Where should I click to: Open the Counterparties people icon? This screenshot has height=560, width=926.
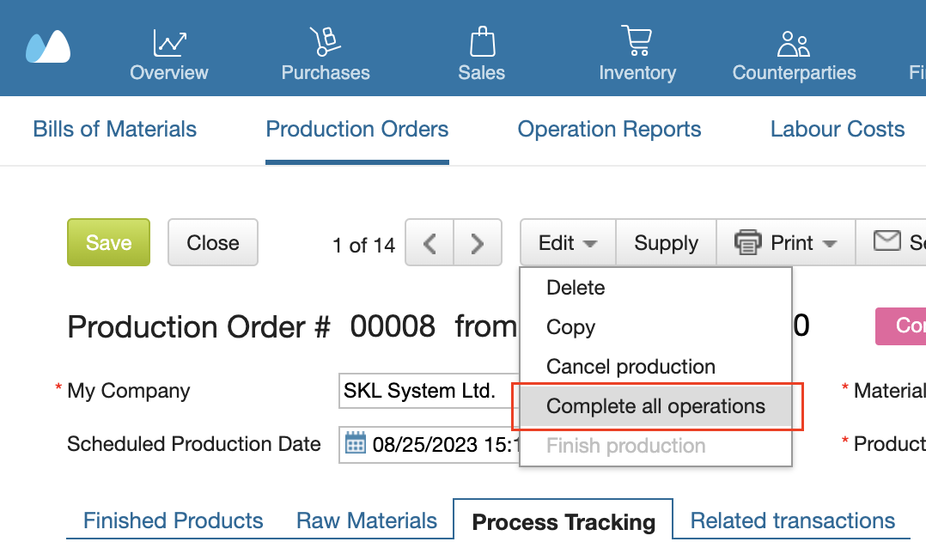[794, 44]
